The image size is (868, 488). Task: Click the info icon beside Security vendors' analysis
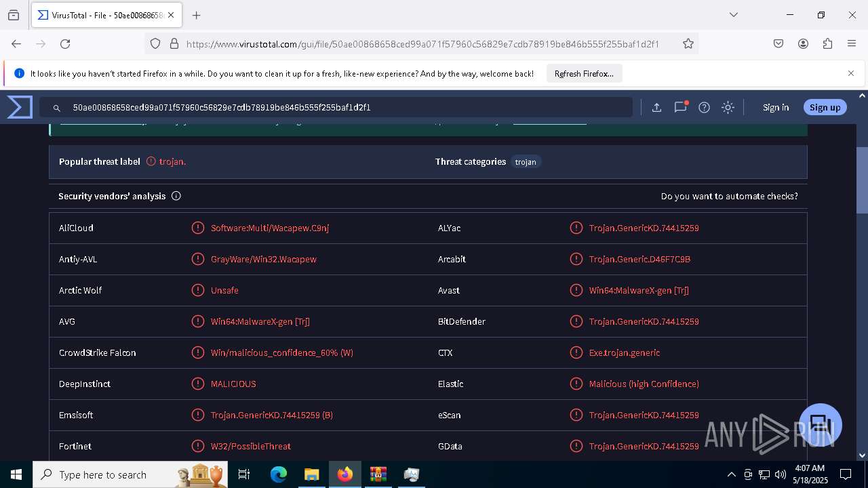(x=176, y=196)
